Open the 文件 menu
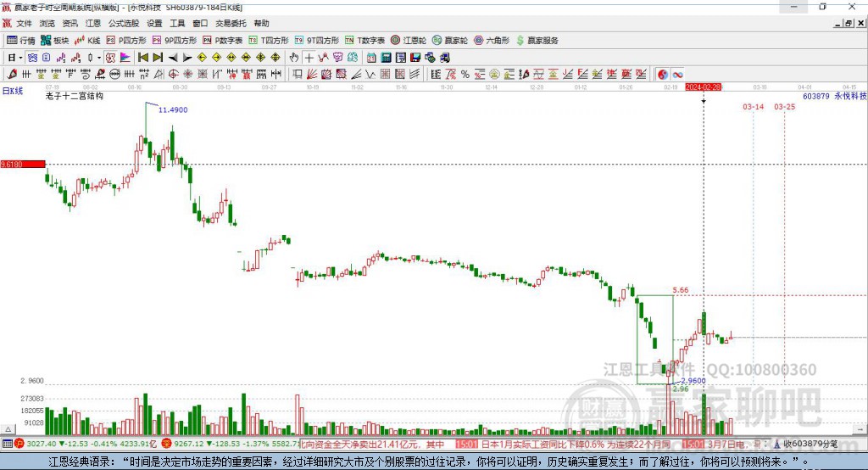Image resolution: width=868 pixels, height=470 pixels. coord(25,23)
